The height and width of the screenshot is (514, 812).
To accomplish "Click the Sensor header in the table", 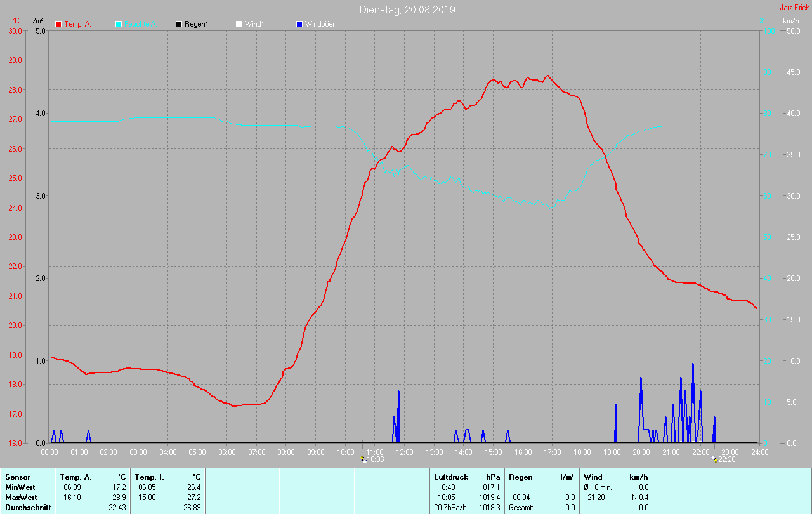I will pos(17,477).
